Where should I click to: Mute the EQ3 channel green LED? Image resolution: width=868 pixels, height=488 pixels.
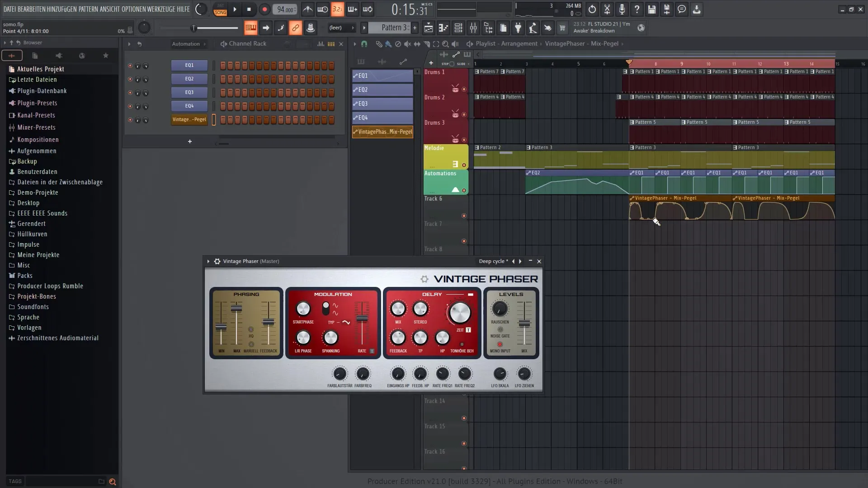(130, 93)
